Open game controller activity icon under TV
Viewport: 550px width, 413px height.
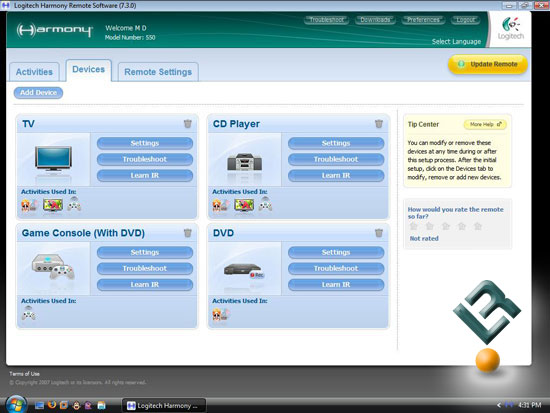pos(74,204)
